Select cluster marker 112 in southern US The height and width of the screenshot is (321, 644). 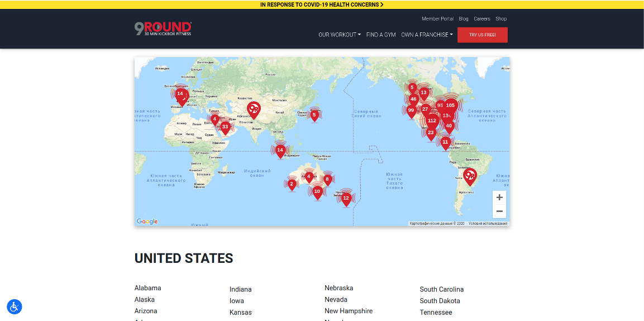tap(432, 122)
